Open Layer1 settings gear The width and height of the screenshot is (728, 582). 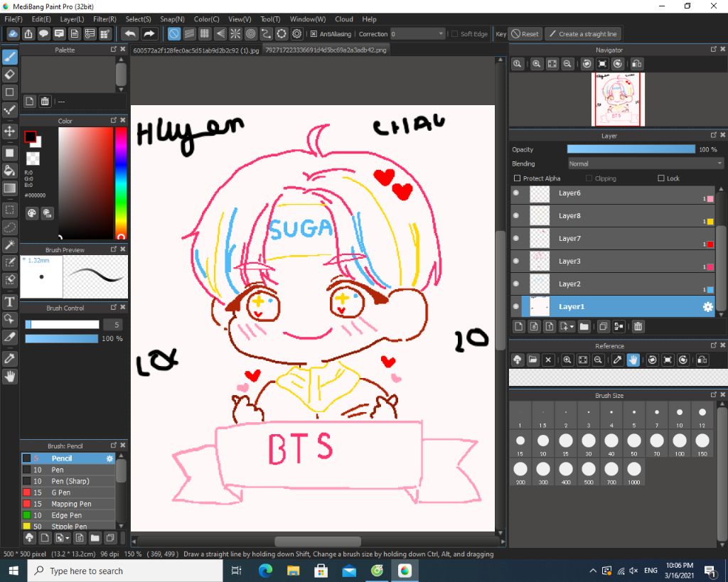(707, 307)
